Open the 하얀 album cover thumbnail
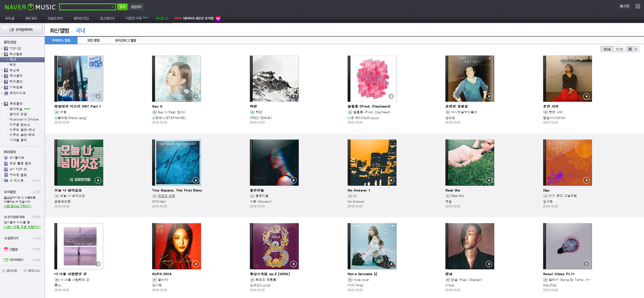This screenshot has height=298, width=644. [x=274, y=79]
